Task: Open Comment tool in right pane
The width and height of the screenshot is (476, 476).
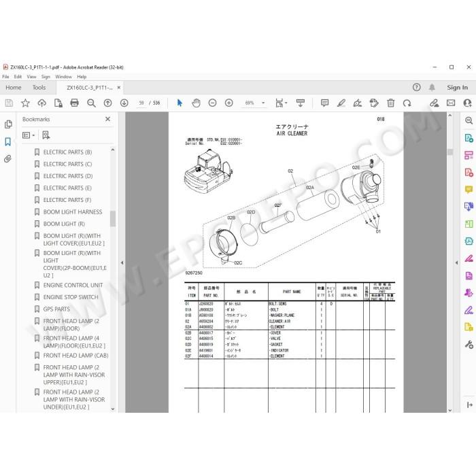Action: point(469,190)
